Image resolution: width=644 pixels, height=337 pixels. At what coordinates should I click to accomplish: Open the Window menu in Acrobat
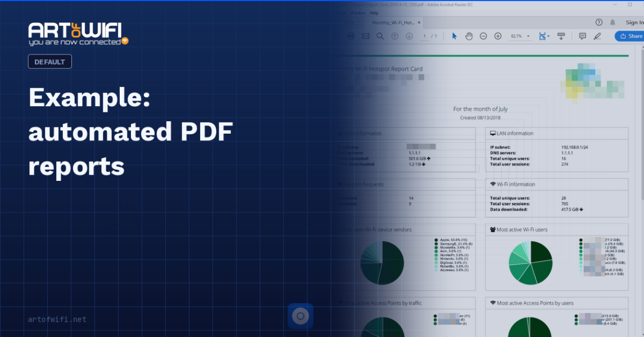358,13
